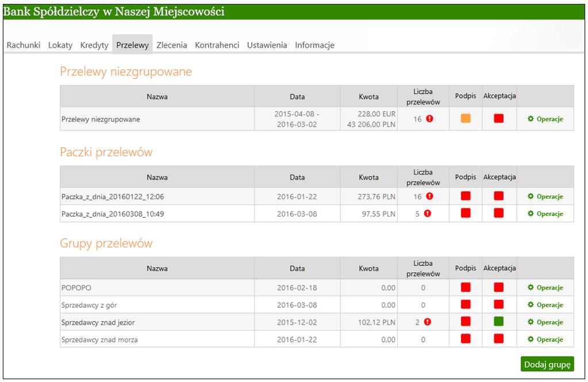Click the Grupy przelewów heading

[x=106, y=244]
